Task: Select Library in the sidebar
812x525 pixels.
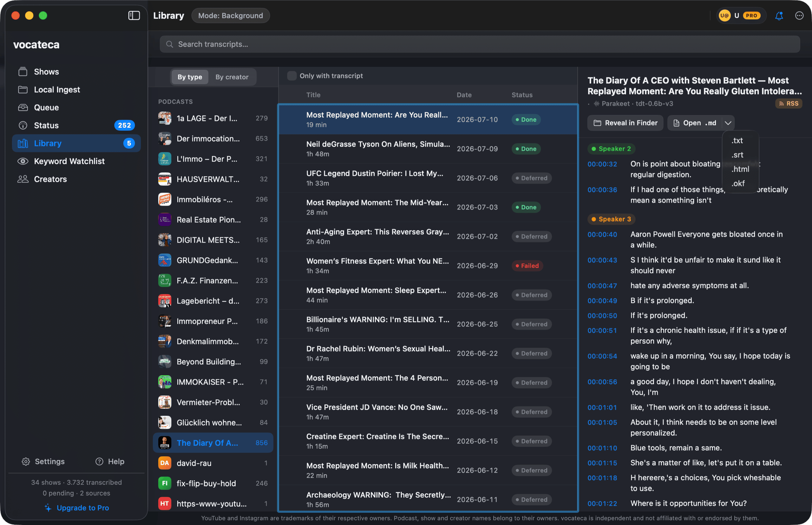Action: click(x=76, y=143)
